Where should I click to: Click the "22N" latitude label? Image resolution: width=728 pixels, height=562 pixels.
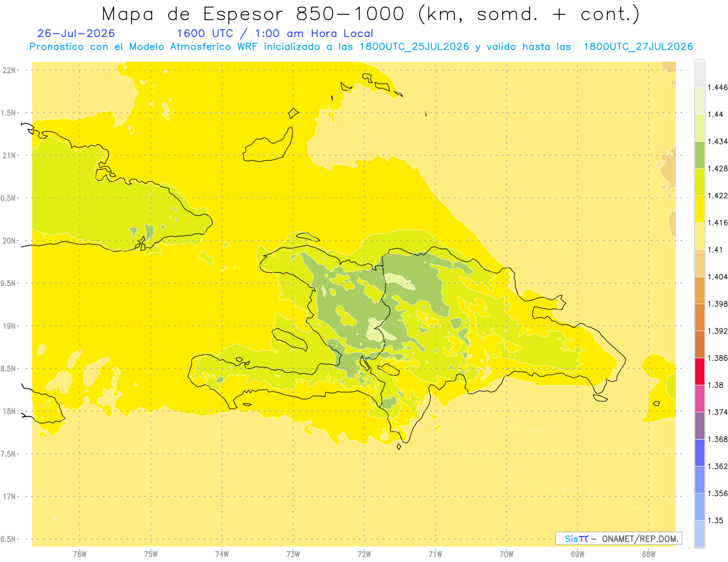(9, 70)
